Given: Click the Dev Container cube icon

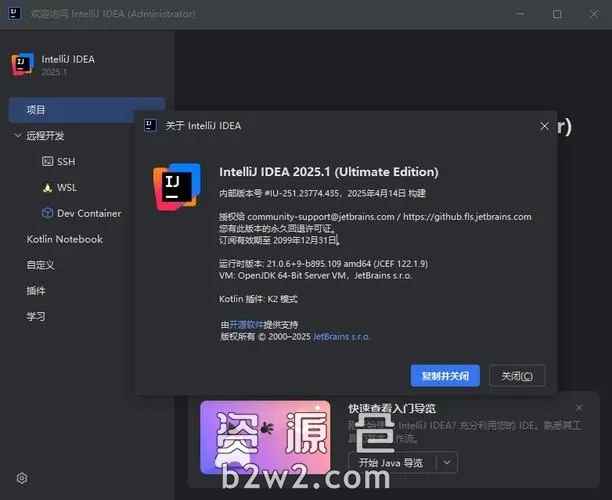Looking at the screenshot, I should [47, 213].
